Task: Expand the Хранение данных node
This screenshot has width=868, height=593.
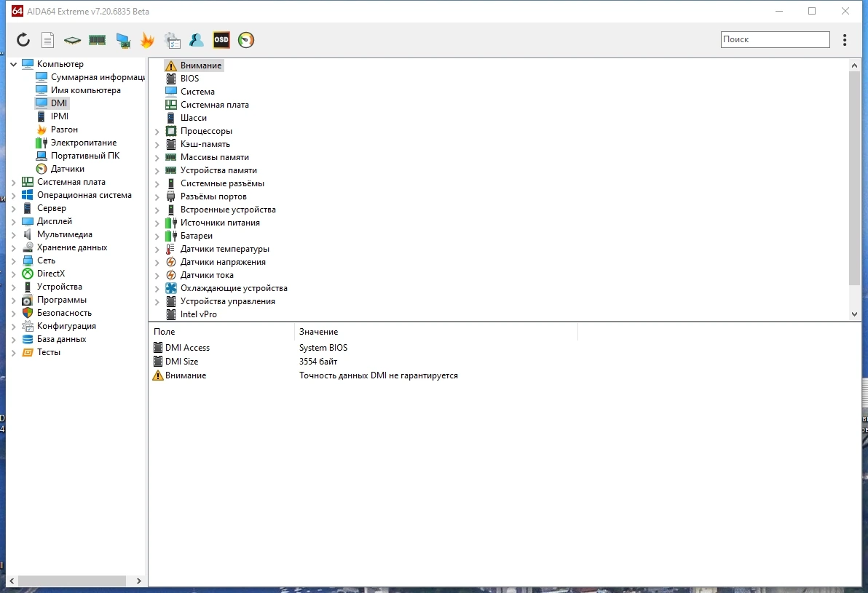Action: (13, 248)
